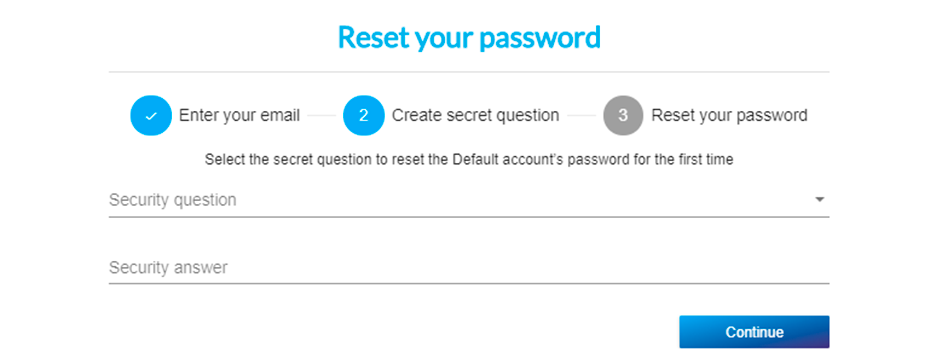Select the Create secret question step label
948x364 pixels.
pyautogui.click(x=475, y=115)
